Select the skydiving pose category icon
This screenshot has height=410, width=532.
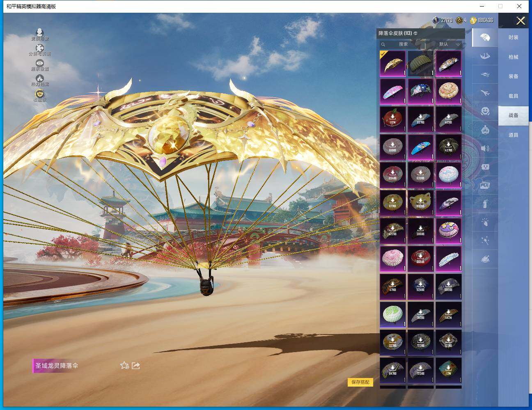pos(485,56)
